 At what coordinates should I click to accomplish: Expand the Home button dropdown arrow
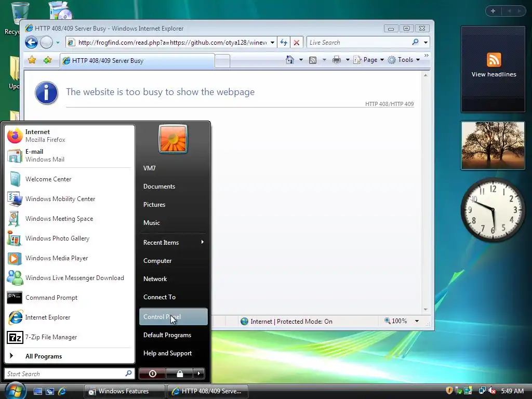(301, 60)
